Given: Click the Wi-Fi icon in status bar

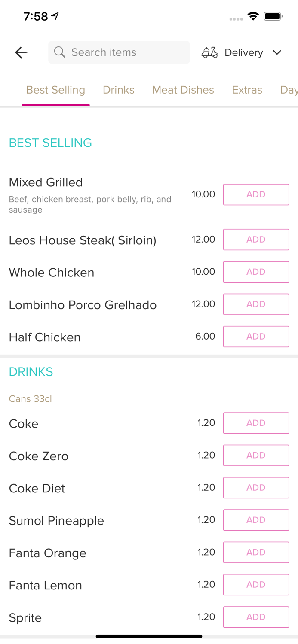Looking at the screenshot, I should pyautogui.click(x=253, y=16).
